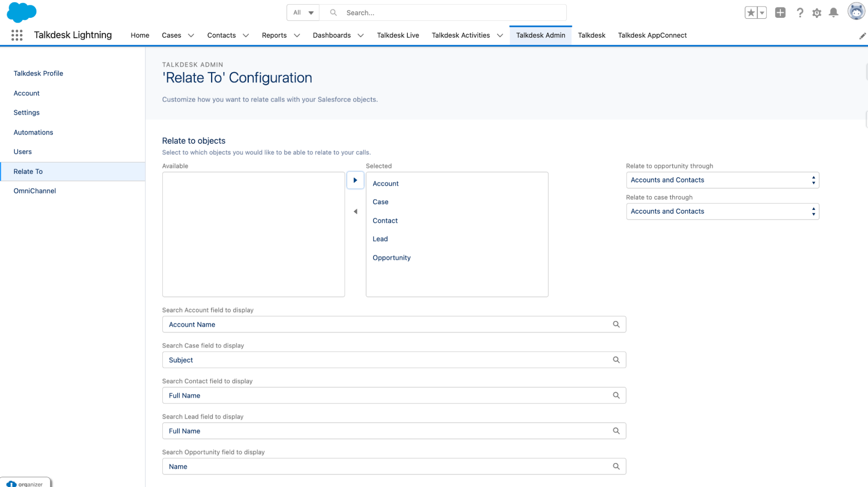Open Account in sidebar
The height and width of the screenshot is (487, 868).
[26, 93]
